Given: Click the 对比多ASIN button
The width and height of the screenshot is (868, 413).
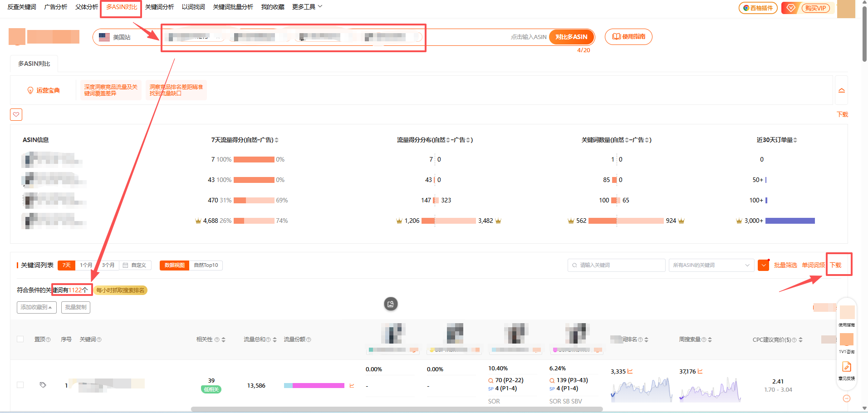Looking at the screenshot, I should coord(571,37).
